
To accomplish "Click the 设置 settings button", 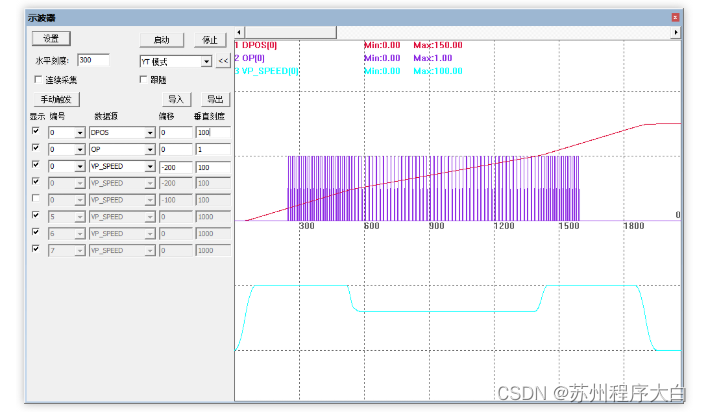I will [x=51, y=38].
